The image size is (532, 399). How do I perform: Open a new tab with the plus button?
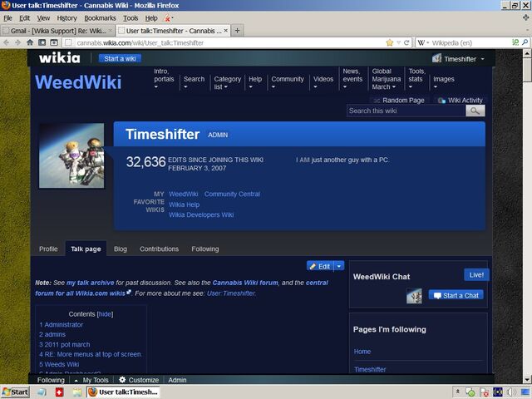point(237,31)
